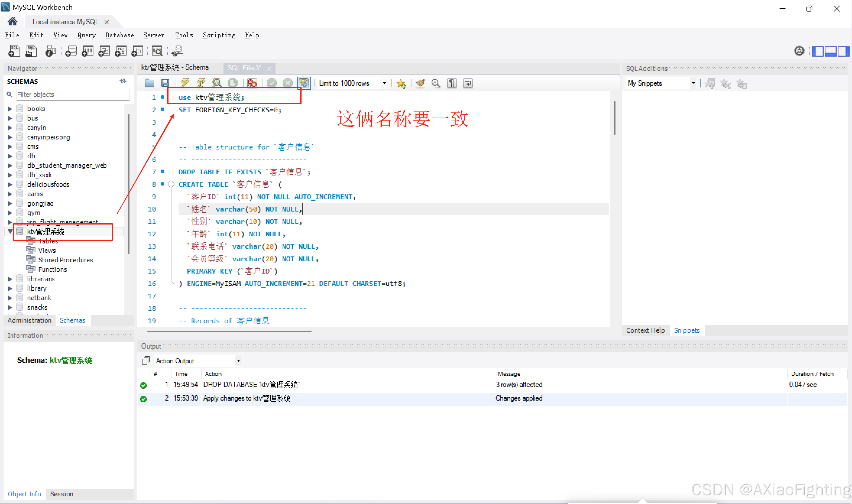Switch to the Administration tab
The width and height of the screenshot is (852, 504).
click(x=29, y=320)
